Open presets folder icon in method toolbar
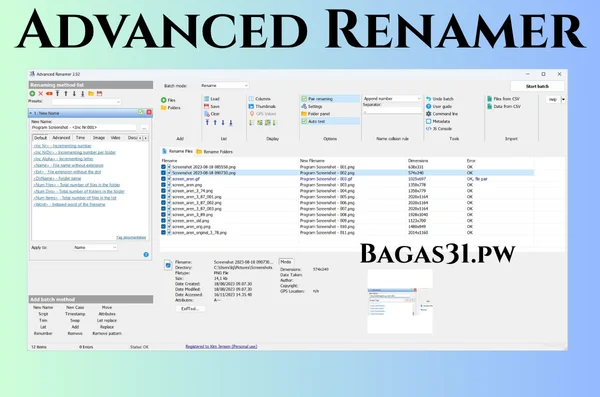 pos(91,93)
